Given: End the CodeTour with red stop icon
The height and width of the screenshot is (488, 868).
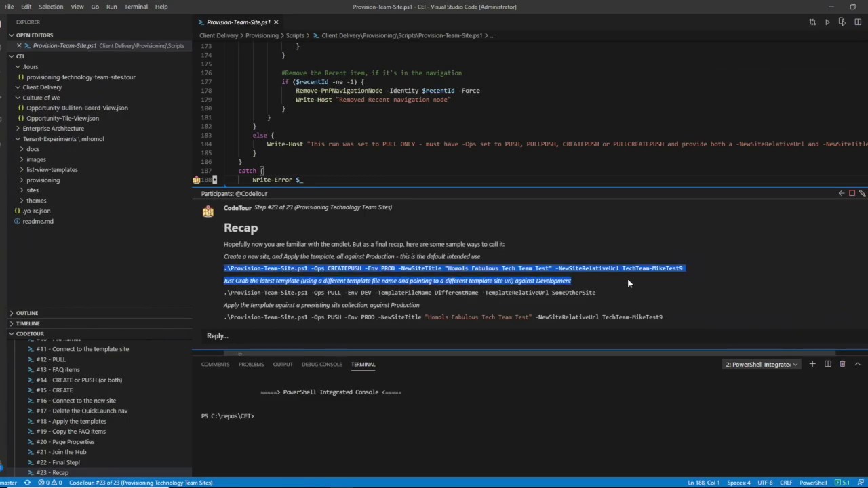Looking at the screenshot, I should [852, 193].
